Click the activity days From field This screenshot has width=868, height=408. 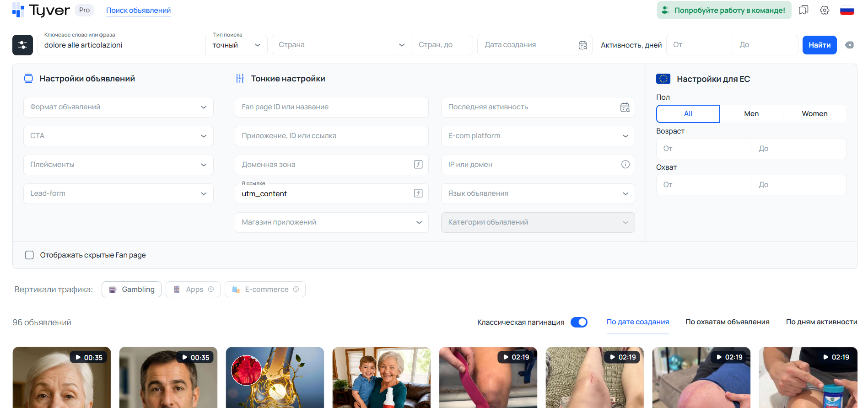pos(699,45)
